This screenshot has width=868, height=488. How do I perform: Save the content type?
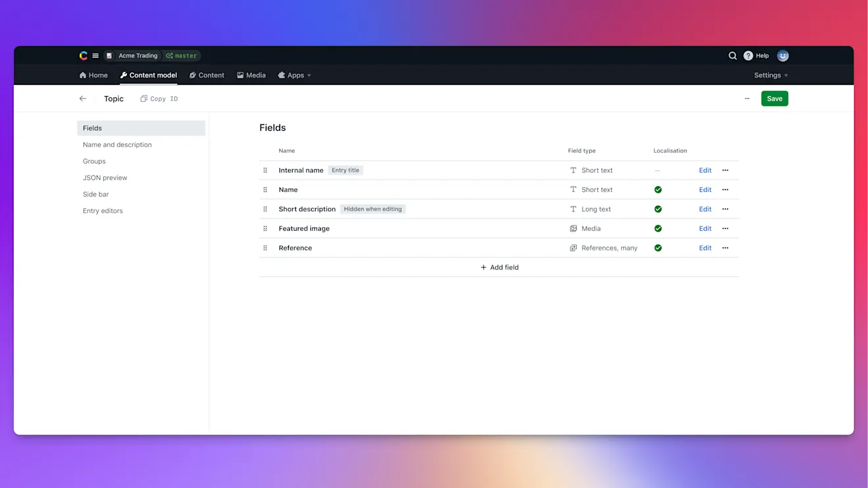pyautogui.click(x=775, y=99)
